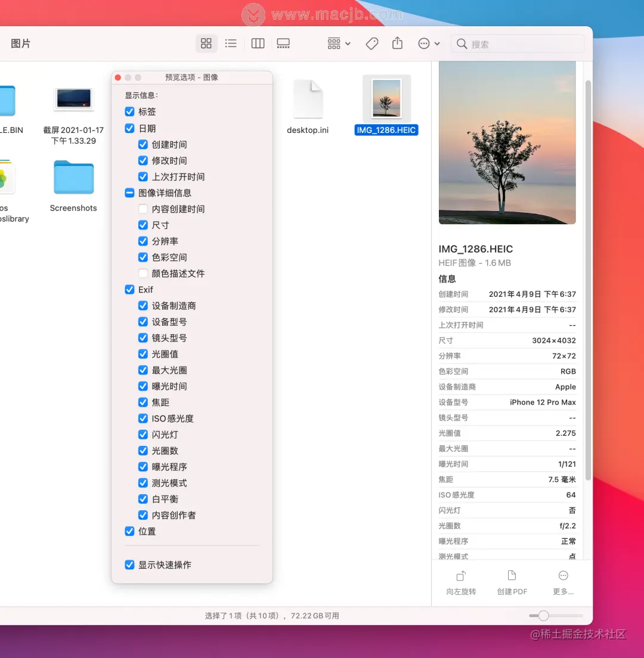Viewport: 644px width, 658px height.
Task: Toggle the 设备型号 checkbox
Action: pyautogui.click(x=143, y=322)
